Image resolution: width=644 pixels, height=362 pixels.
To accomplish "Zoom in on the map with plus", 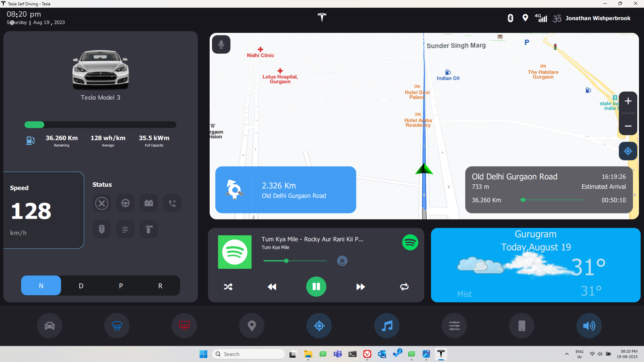I will (628, 101).
